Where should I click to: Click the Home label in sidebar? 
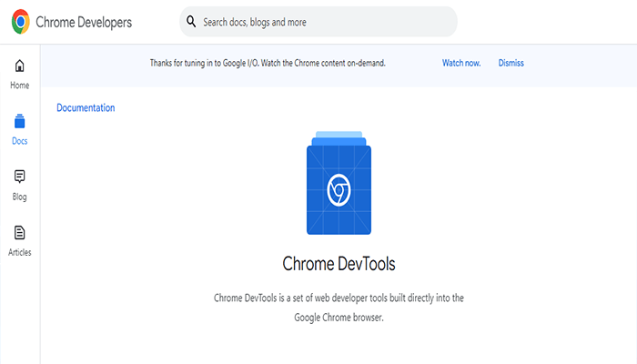pos(19,86)
